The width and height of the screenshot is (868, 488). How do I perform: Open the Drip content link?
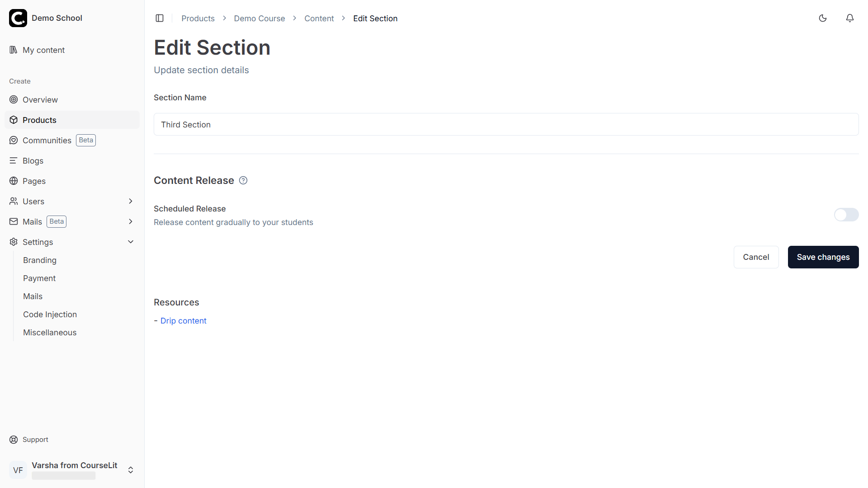[x=183, y=320]
